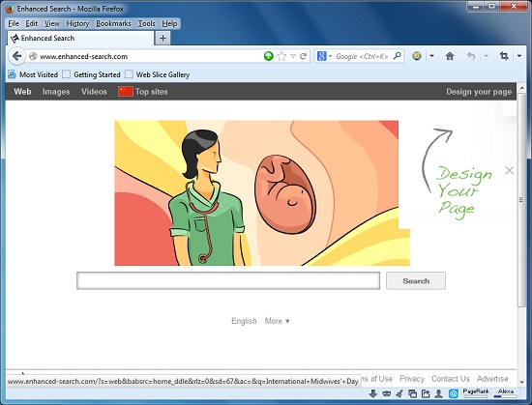Screen dimensions: 532x405
Task: Click the Search button
Action: pyautogui.click(x=416, y=281)
